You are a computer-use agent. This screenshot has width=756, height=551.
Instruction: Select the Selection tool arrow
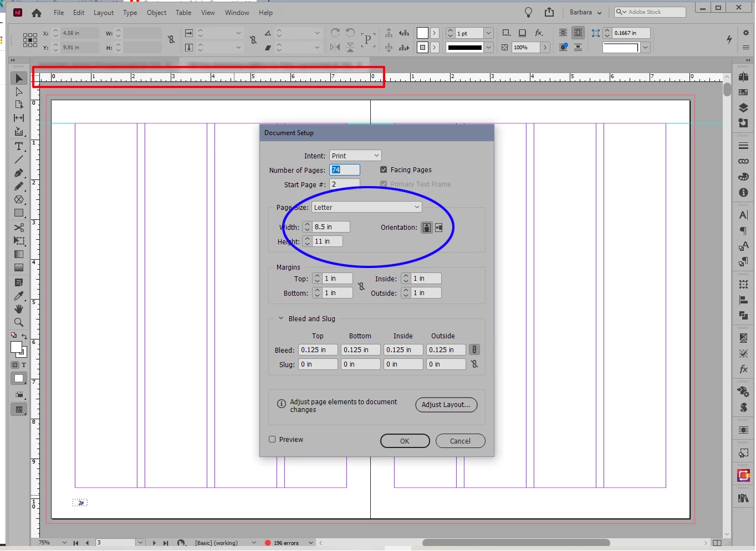tap(19, 78)
